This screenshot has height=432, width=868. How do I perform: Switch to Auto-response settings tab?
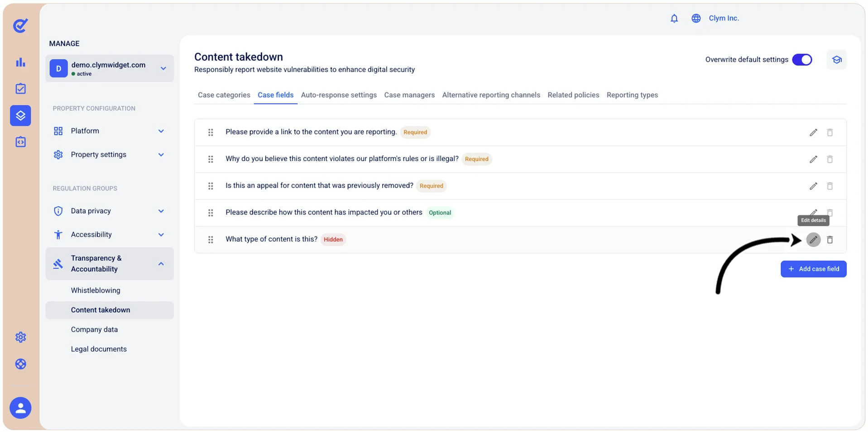click(x=339, y=95)
